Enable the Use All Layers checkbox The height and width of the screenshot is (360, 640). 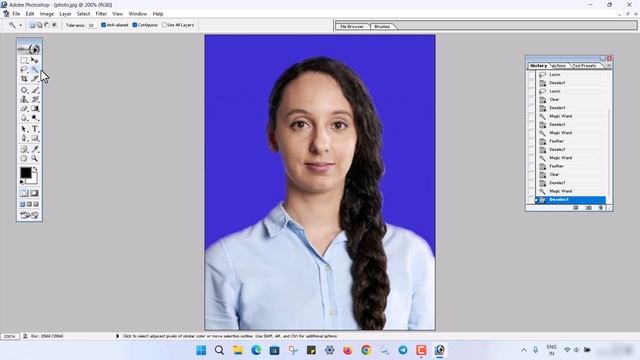click(164, 25)
